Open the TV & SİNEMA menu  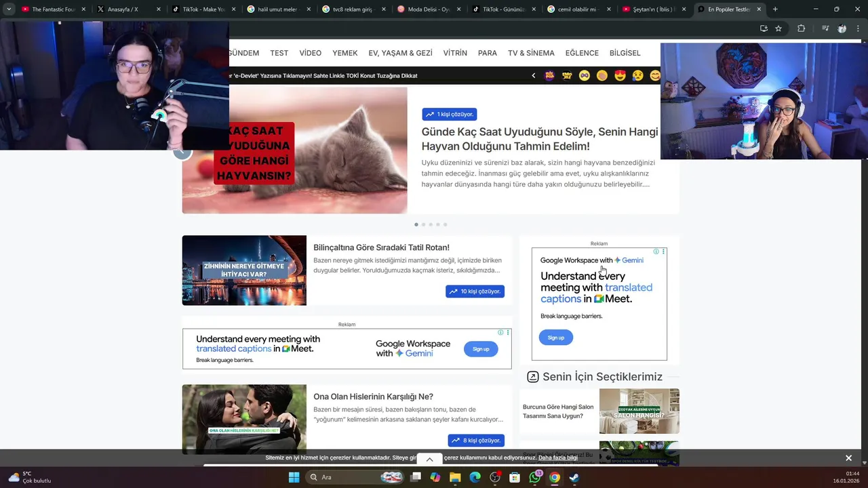(531, 53)
